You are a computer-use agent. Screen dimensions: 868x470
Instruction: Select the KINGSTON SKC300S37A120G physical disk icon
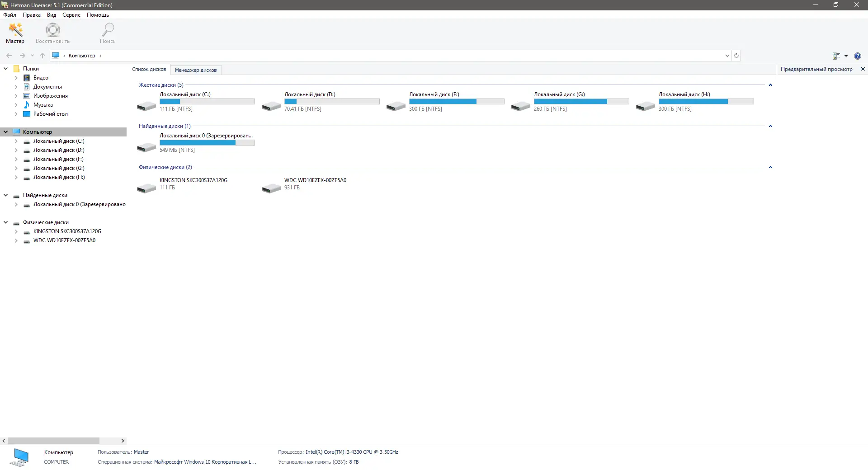point(146,188)
